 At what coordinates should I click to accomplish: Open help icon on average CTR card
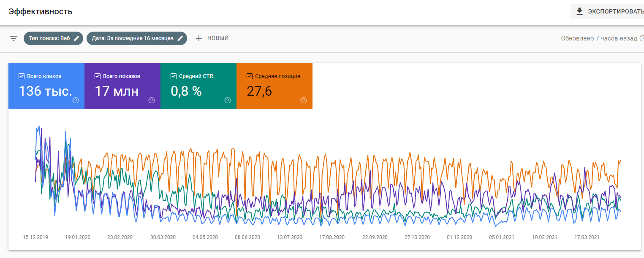[228, 100]
